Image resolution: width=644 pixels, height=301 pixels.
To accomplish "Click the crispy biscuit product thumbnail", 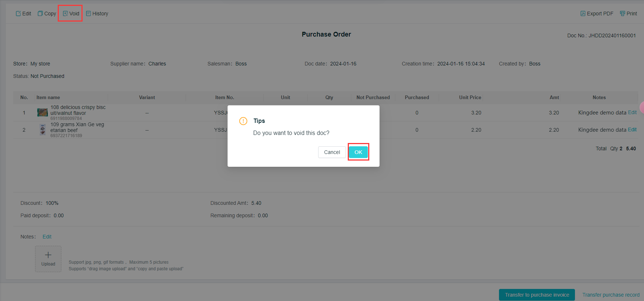I will [42, 113].
